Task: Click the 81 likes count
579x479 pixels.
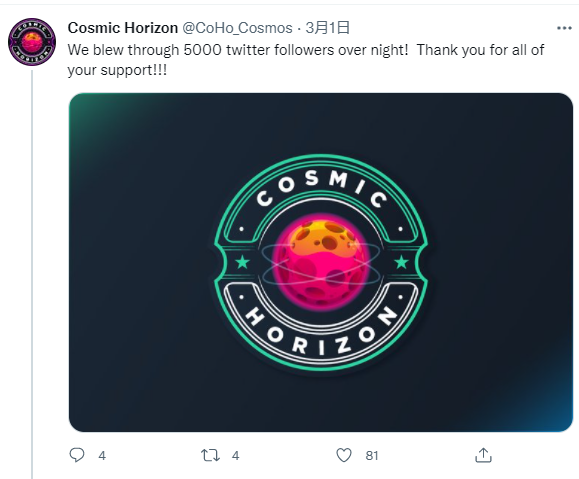Action: pyautogui.click(x=372, y=456)
